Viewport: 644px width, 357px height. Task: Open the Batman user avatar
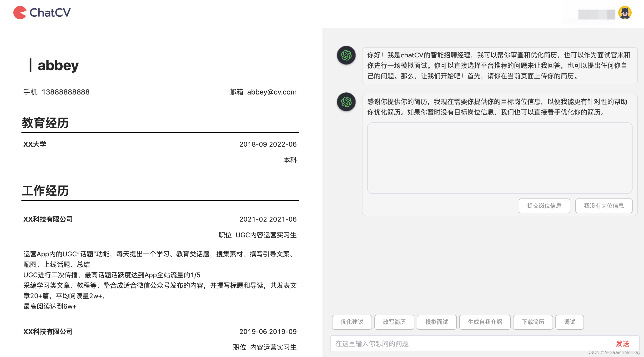(624, 12)
